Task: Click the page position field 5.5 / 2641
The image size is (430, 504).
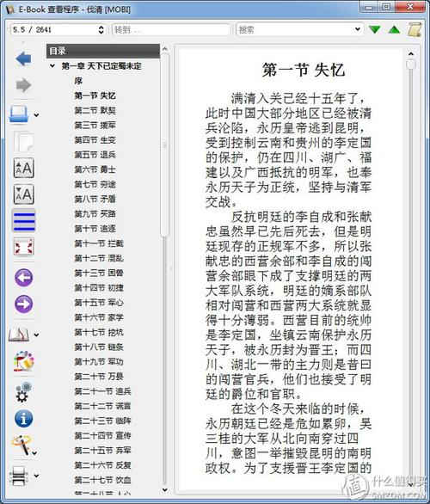Action: pos(58,29)
